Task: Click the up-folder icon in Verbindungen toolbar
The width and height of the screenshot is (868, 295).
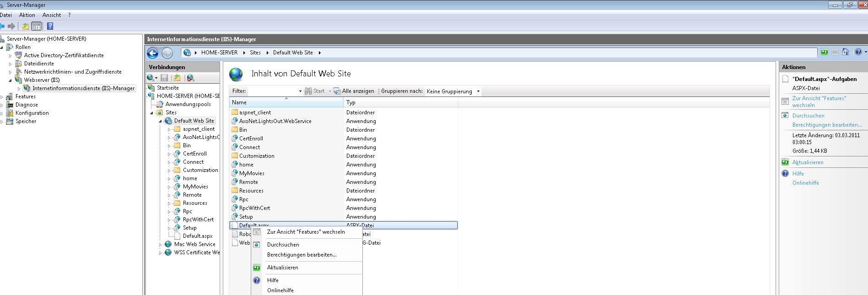Action: click(x=177, y=78)
